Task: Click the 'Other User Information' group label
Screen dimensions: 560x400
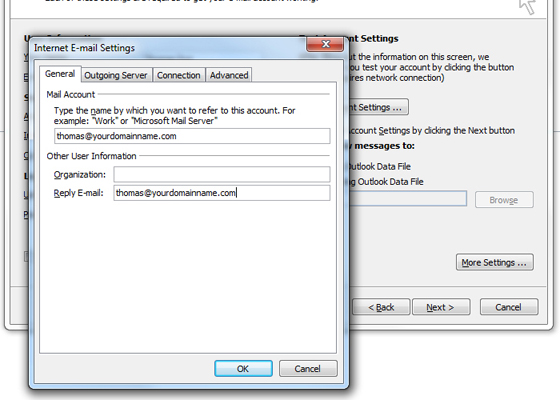Action: click(91, 156)
